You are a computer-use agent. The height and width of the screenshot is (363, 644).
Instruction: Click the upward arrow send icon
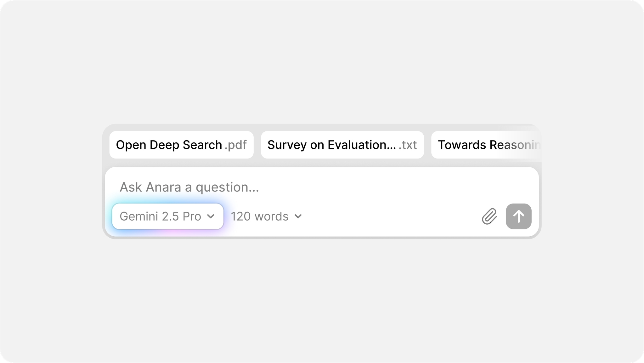tap(518, 216)
